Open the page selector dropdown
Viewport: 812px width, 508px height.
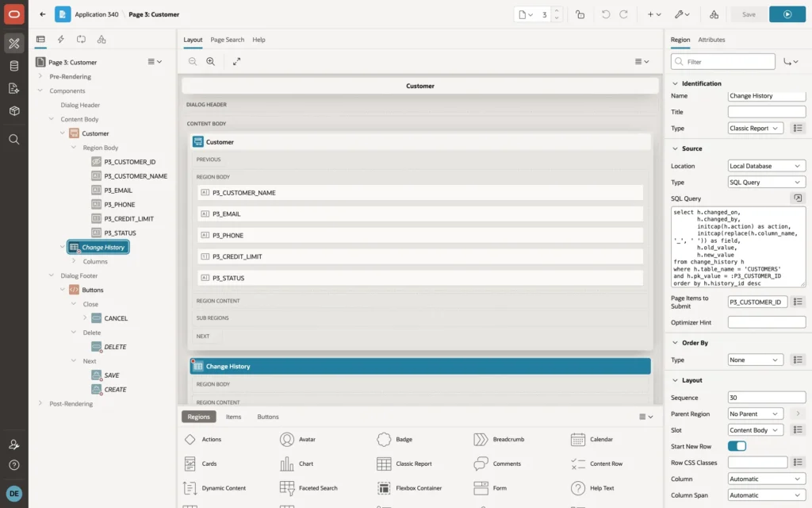click(x=526, y=14)
